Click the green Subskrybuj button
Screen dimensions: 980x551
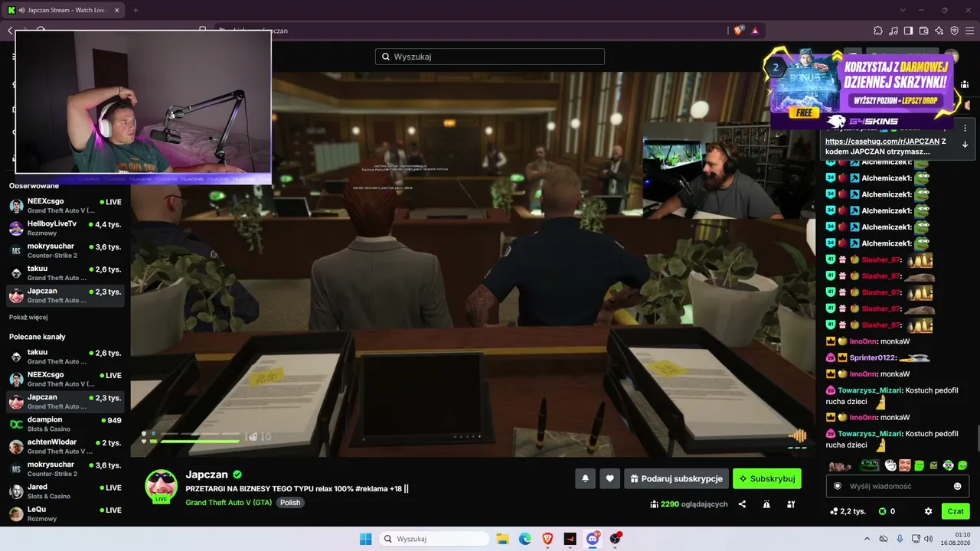[767, 478]
